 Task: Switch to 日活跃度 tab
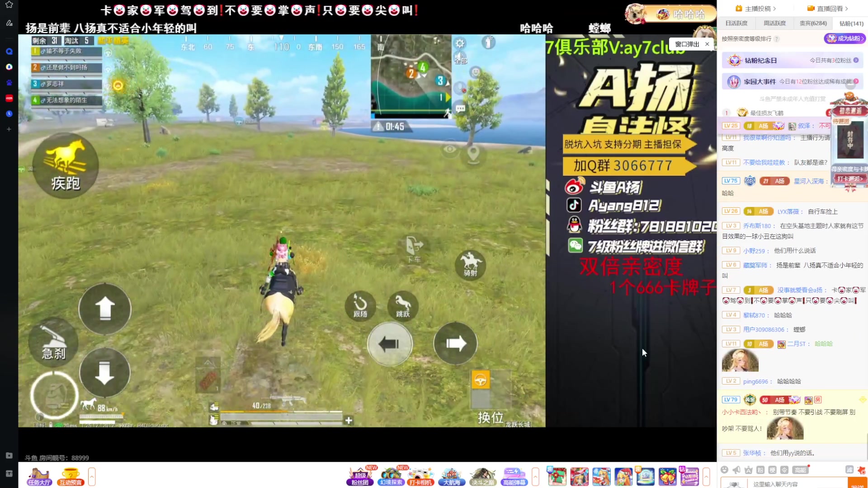click(x=736, y=23)
